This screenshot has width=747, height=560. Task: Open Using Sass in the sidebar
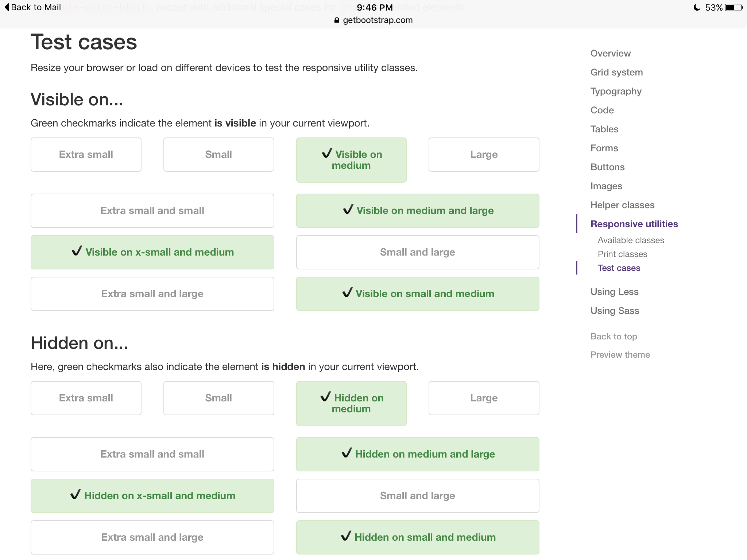(x=615, y=311)
